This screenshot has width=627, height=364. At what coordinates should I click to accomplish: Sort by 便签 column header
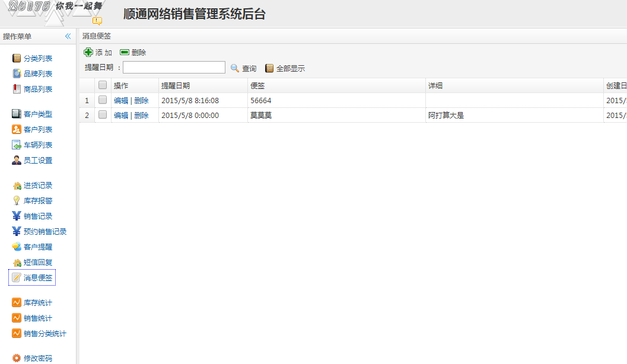[x=257, y=86]
